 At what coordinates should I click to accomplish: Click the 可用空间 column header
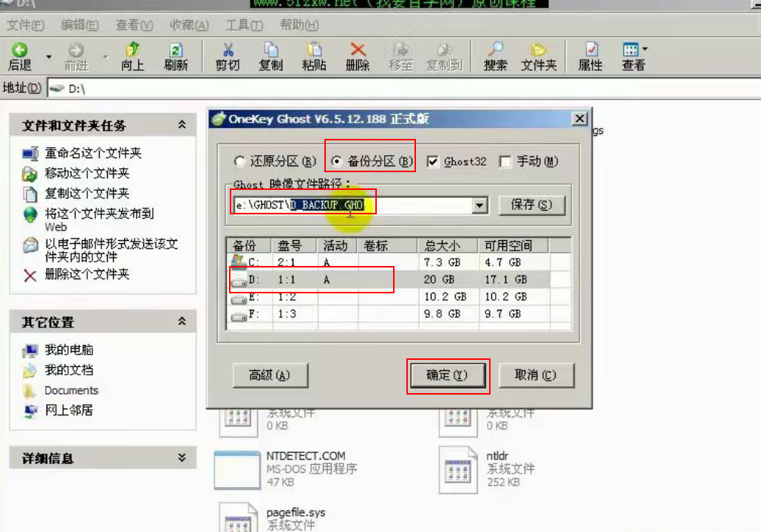coord(513,245)
